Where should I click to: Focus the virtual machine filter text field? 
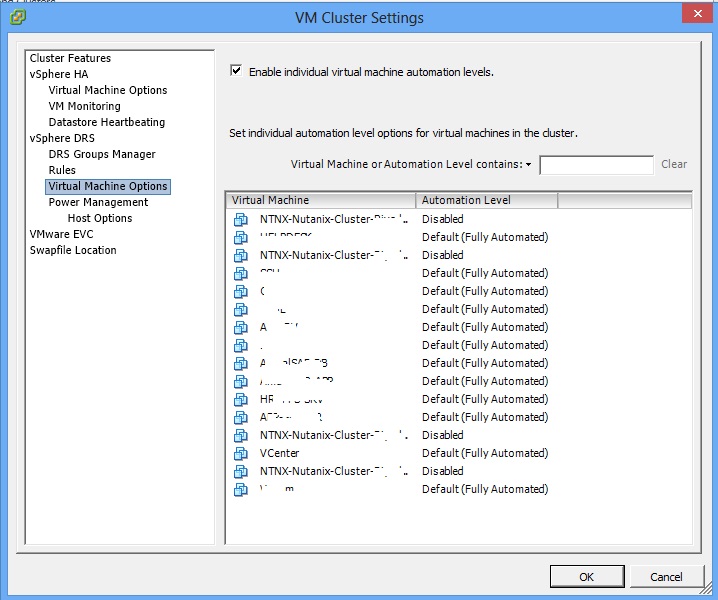pos(596,165)
